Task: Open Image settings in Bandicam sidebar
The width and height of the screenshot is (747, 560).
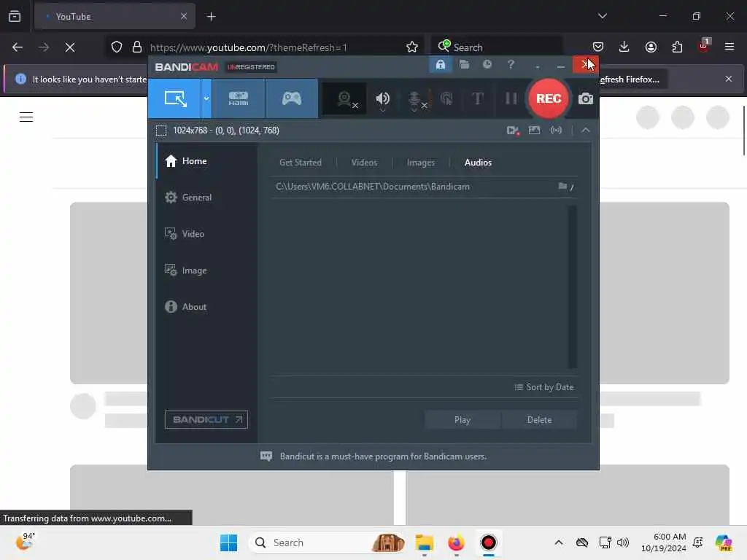Action: click(x=206, y=271)
